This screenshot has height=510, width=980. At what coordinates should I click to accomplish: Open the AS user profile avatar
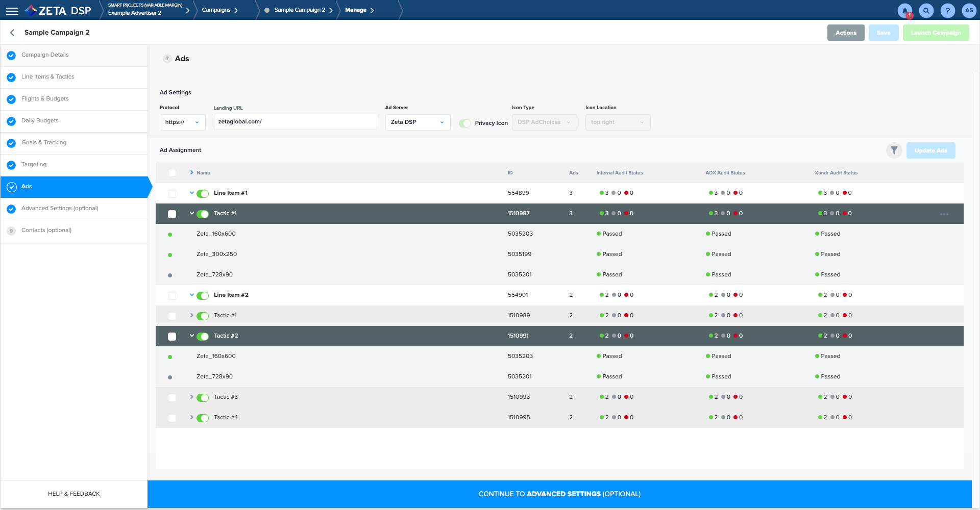point(969,10)
